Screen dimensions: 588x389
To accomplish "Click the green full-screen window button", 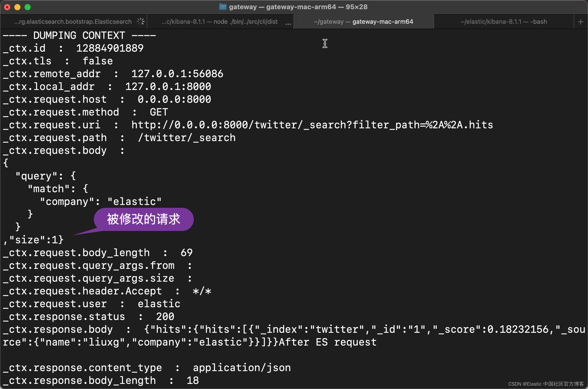I will click(x=28, y=7).
